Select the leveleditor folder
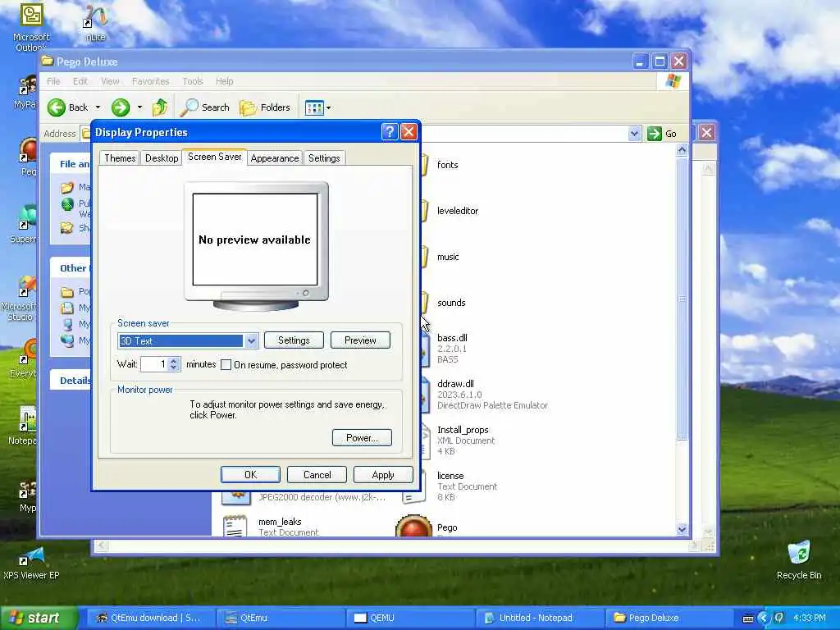The height and width of the screenshot is (630, 840). tap(458, 211)
